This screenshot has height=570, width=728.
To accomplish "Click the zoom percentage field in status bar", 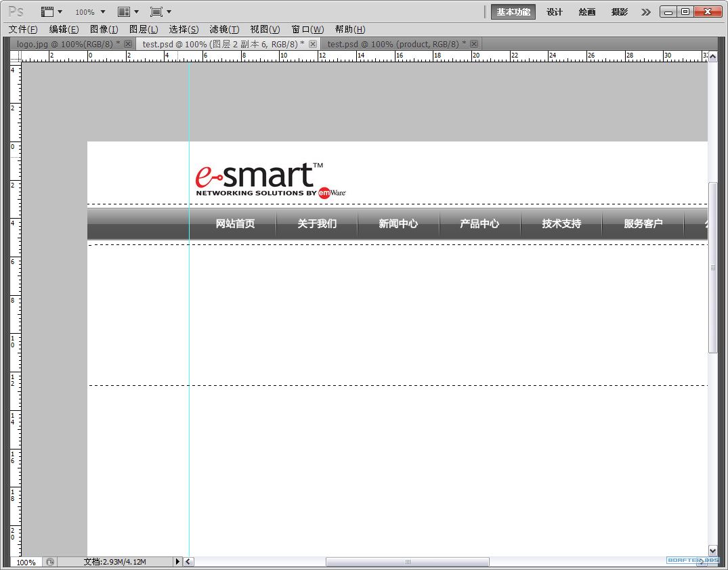I will click(x=26, y=562).
